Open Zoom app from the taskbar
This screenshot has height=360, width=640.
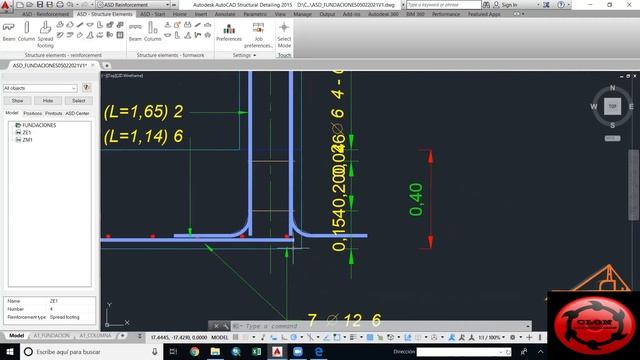coord(298,351)
